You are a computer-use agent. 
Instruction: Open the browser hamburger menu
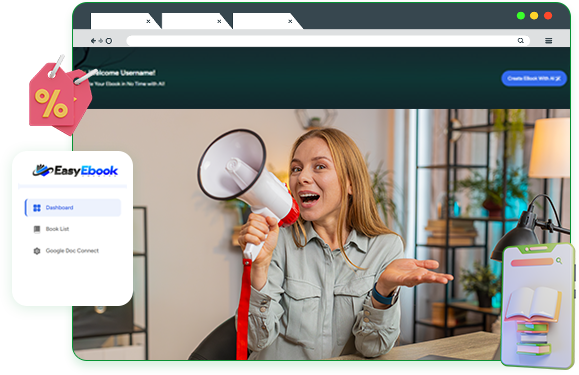click(x=549, y=41)
